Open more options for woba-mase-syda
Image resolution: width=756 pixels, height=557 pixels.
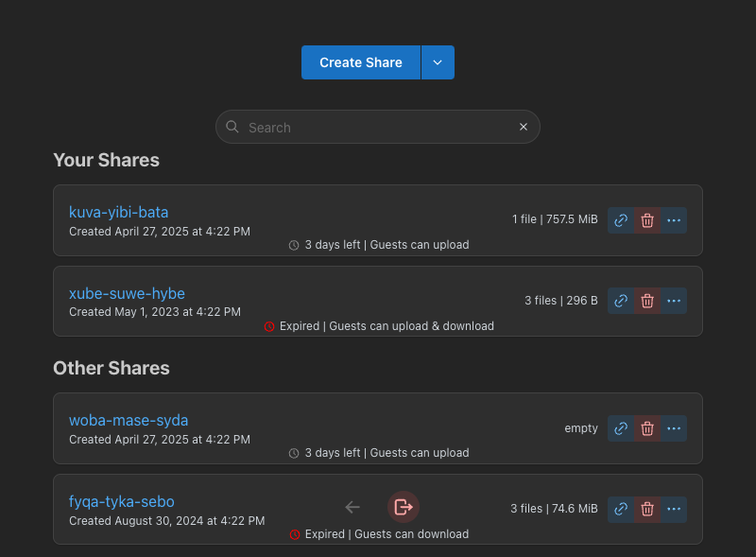[x=674, y=428]
